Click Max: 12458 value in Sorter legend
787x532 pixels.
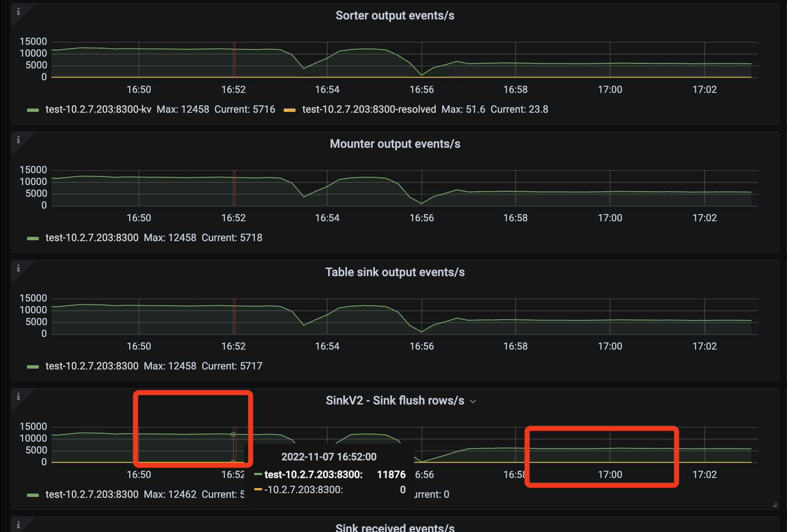tap(183, 109)
